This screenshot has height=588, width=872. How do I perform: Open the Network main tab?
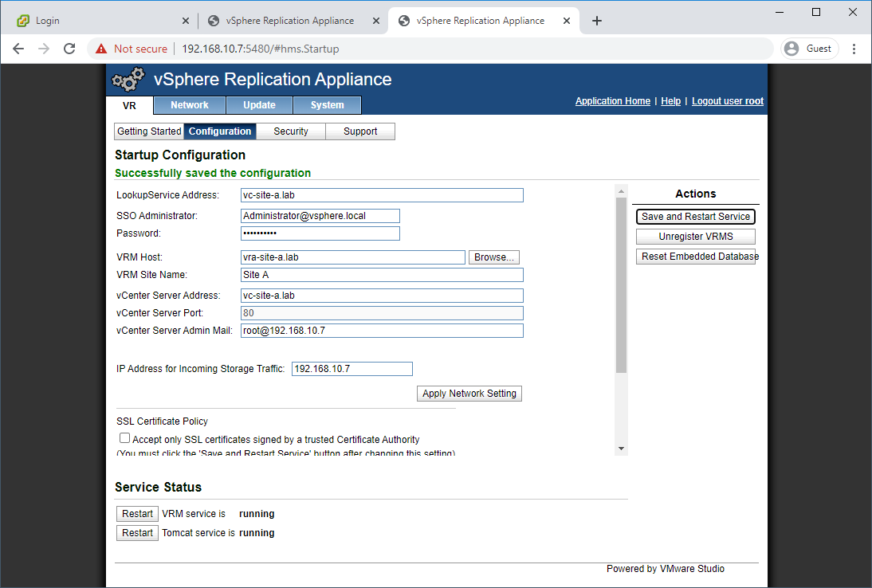[x=190, y=105]
